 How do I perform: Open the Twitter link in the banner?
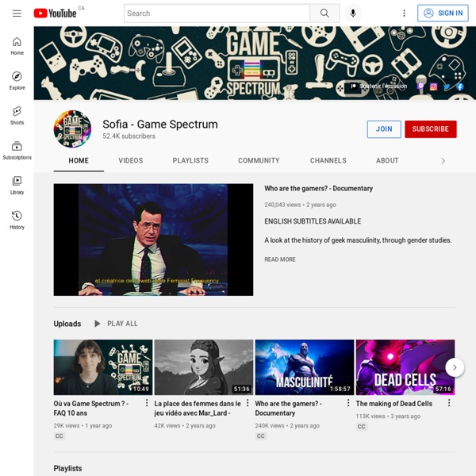447,86
